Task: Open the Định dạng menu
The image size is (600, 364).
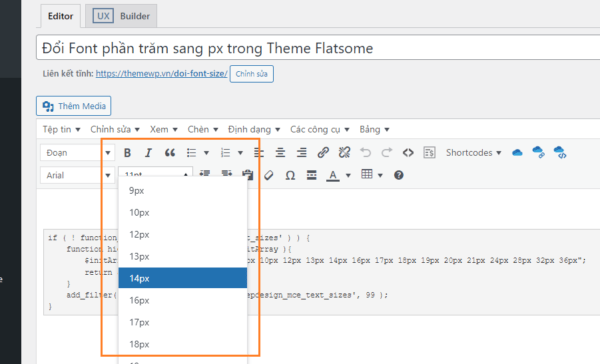Action: (x=254, y=129)
